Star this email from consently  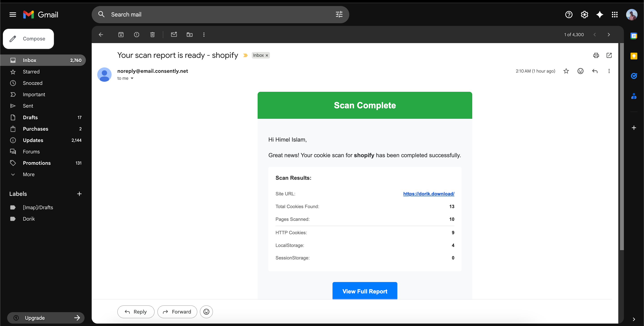(566, 71)
